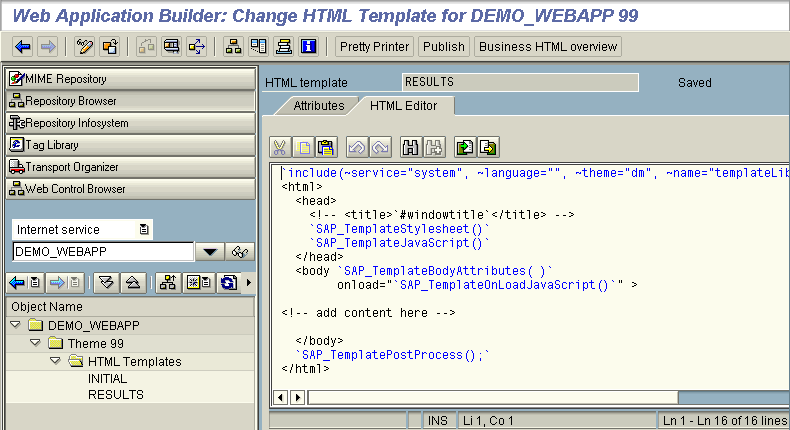Image resolution: width=790 pixels, height=430 pixels.
Task: Click the Undo arrow in editor toolbar
Action: click(x=357, y=147)
